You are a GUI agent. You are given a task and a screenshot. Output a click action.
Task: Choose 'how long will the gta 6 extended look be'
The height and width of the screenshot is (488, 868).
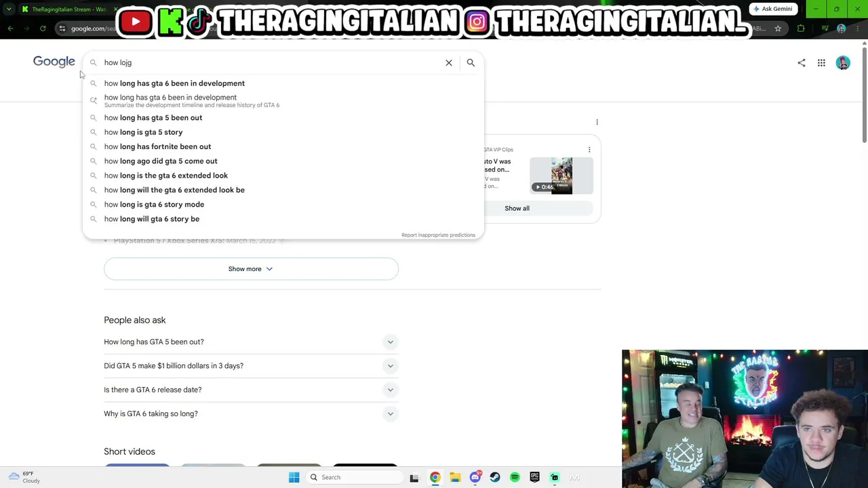pyautogui.click(x=283, y=190)
